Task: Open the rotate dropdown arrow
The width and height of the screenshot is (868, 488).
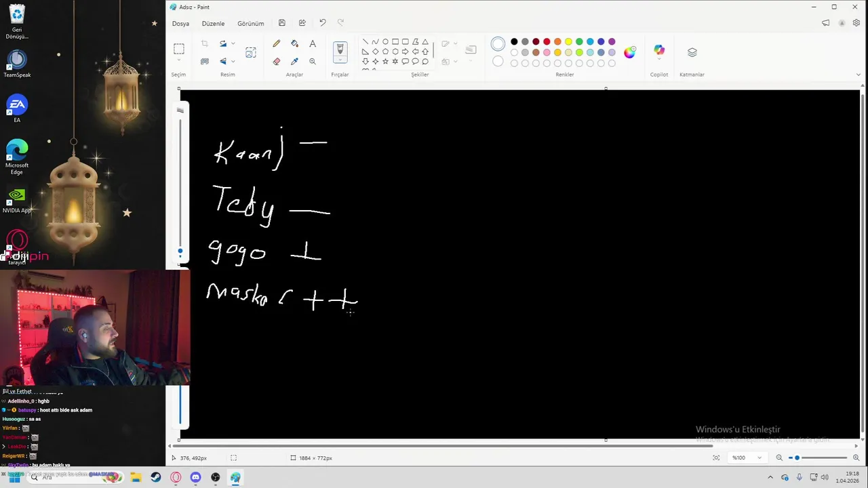Action: [x=233, y=43]
